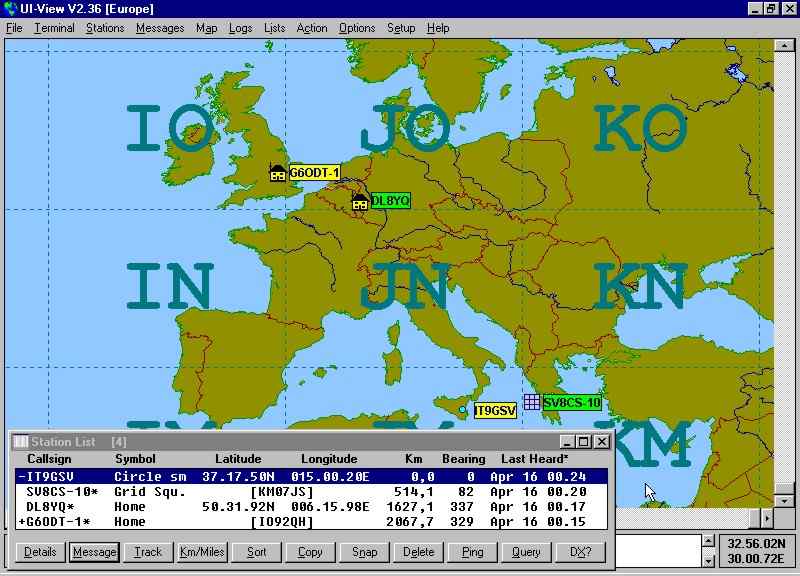Click the Callsign column header
The height and width of the screenshot is (576, 800).
(x=49, y=459)
